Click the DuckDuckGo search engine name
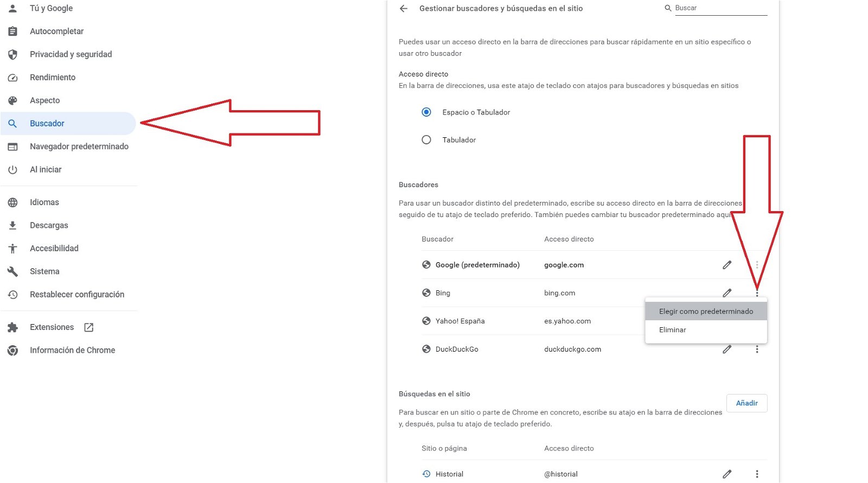The width and height of the screenshot is (868, 483). tap(457, 349)
